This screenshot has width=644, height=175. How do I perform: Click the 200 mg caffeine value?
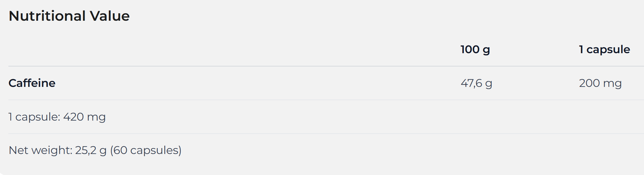(600, 83)
